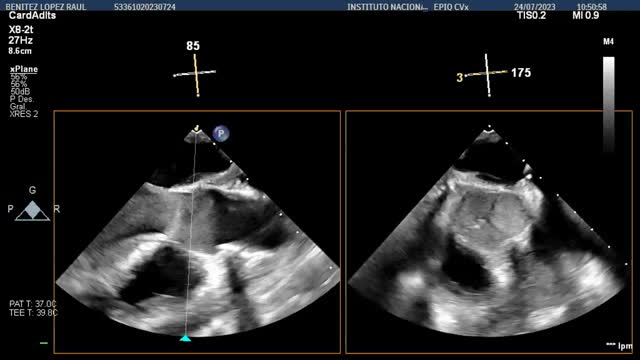Click the 8.6cm depth value
The height and width of the screenshot is (360, 640).
tap(20, 51)
